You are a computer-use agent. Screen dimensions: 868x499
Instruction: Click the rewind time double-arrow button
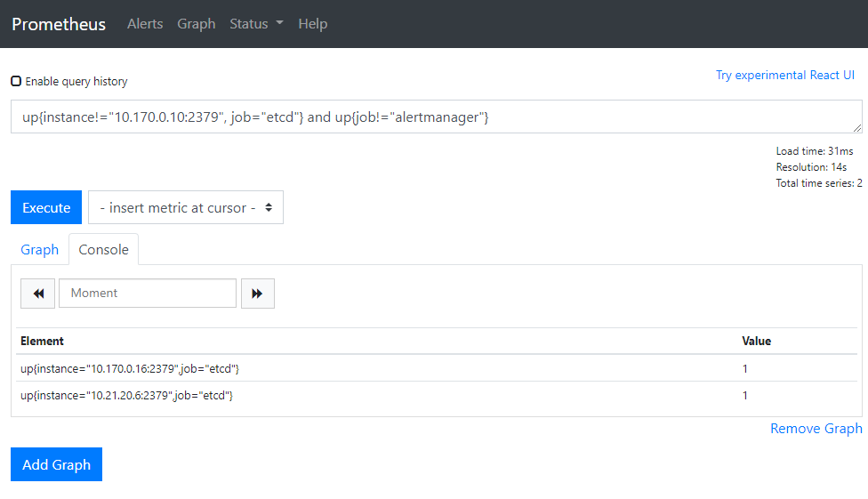click(x=37, y=294)
